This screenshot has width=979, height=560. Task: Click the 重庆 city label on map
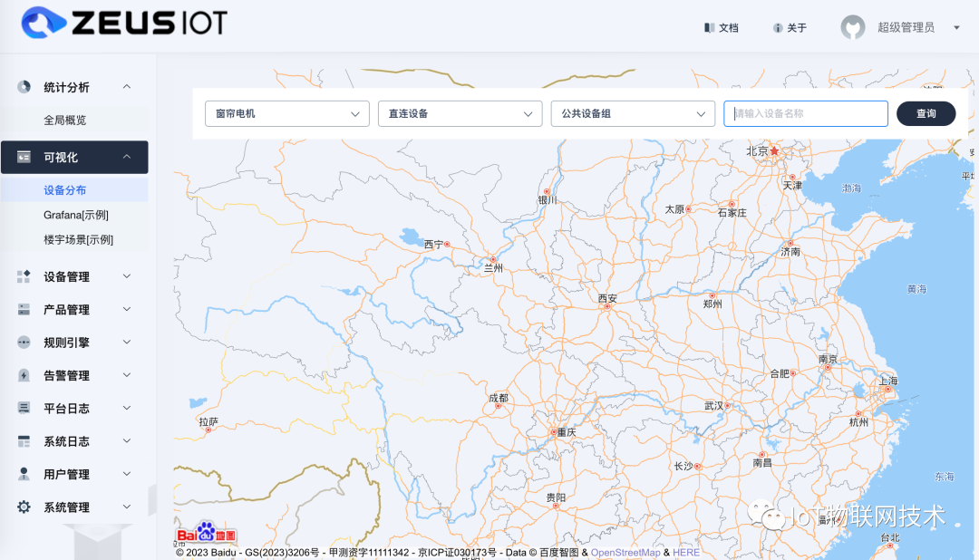coord(567,432)
